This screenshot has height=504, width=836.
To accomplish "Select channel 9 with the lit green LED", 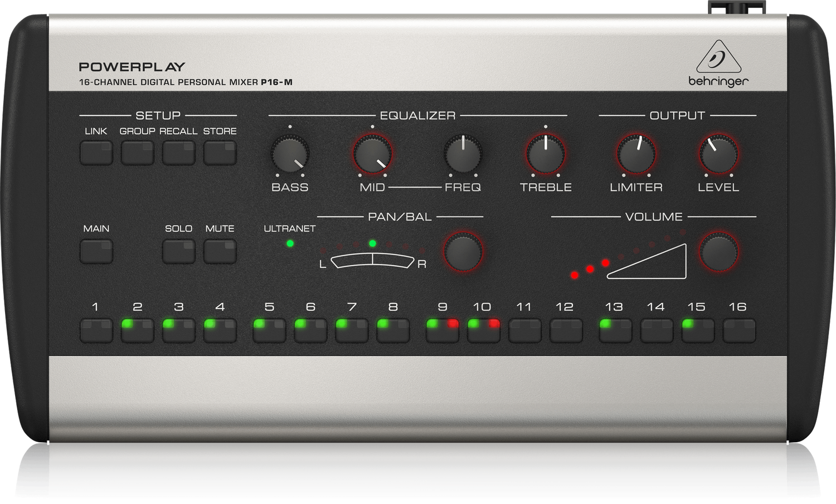I will coord(442,330).
